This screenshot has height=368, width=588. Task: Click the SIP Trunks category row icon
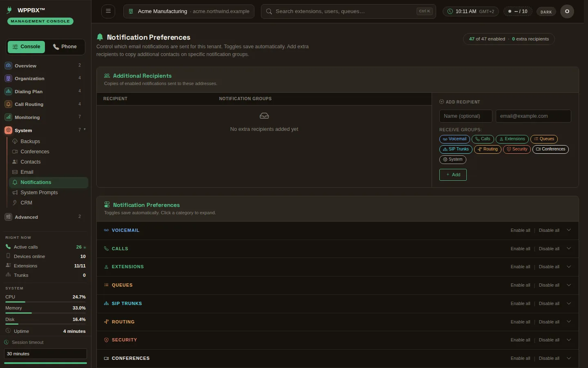coord(106,303)
